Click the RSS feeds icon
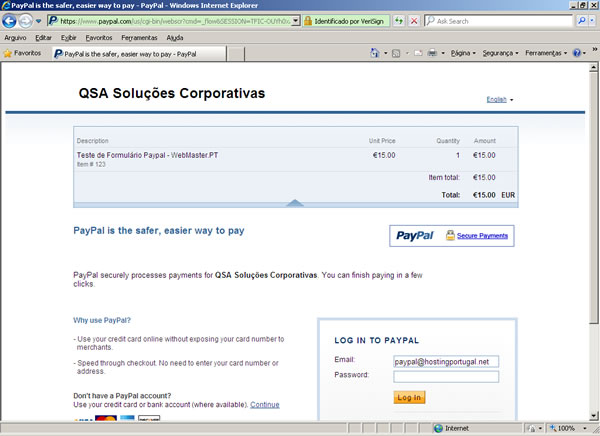Screen dimensions: 600x436 point(396,53)
